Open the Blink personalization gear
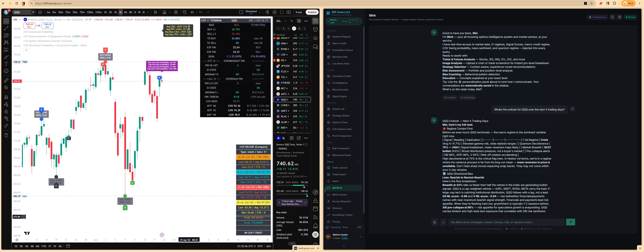The image size is (644, 252). 619,17
